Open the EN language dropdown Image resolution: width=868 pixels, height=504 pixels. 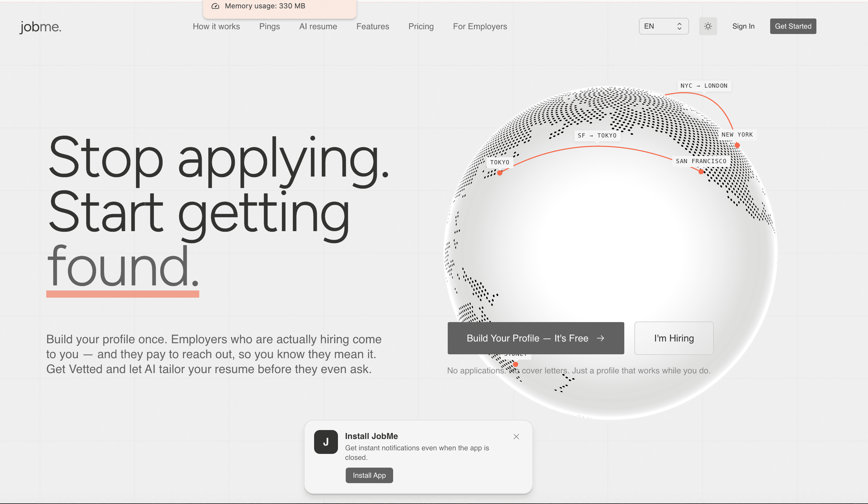tap(663, 26)
